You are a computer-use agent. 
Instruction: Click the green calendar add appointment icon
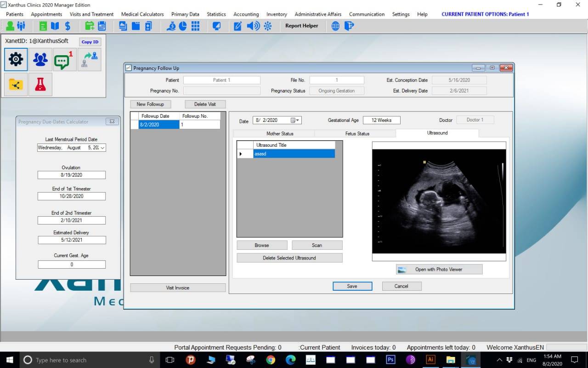[90, 26]
